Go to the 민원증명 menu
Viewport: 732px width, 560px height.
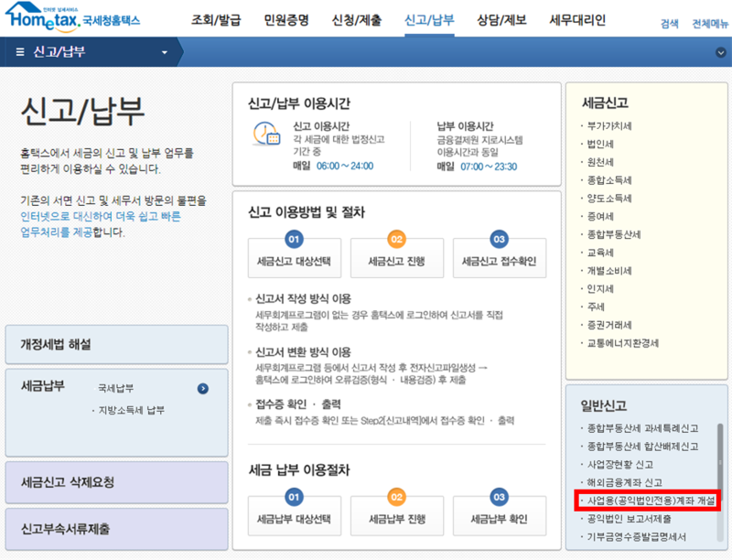[x=286, y=20]
